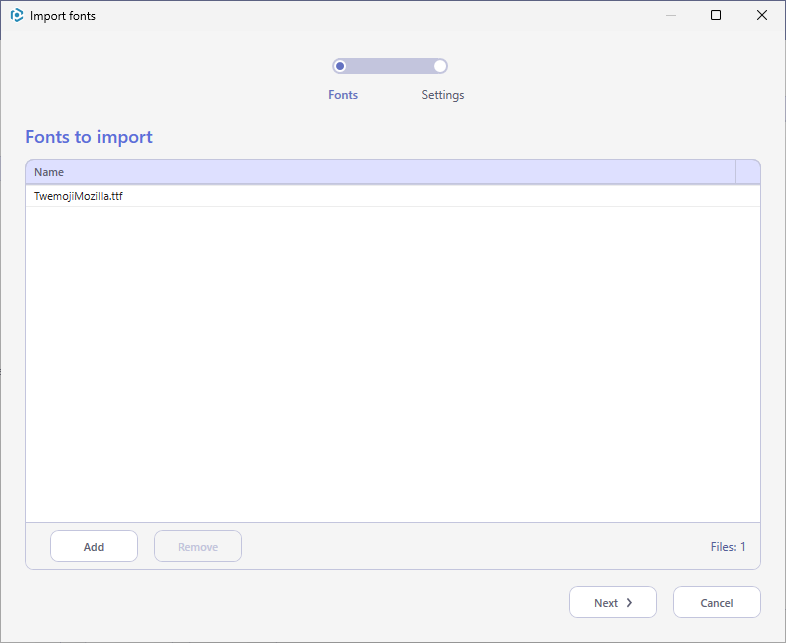Select the Fonts step label
This screenshot has width=786, height=643.
click(343, 95)
